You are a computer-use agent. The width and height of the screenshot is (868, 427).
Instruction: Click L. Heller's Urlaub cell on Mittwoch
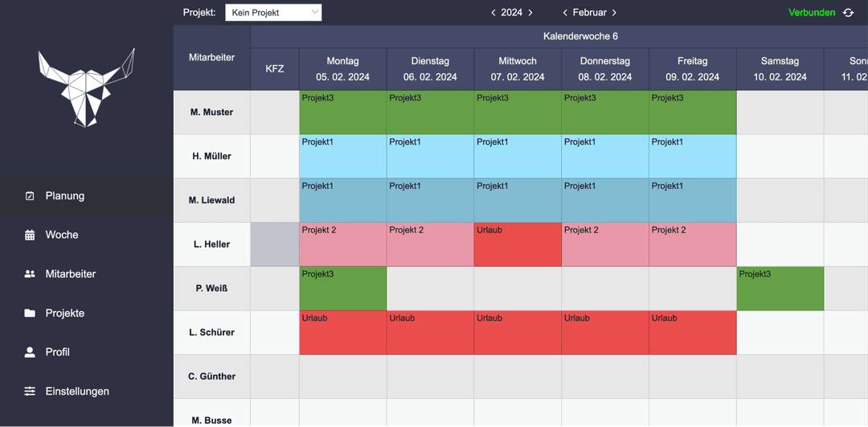point(518,244)
